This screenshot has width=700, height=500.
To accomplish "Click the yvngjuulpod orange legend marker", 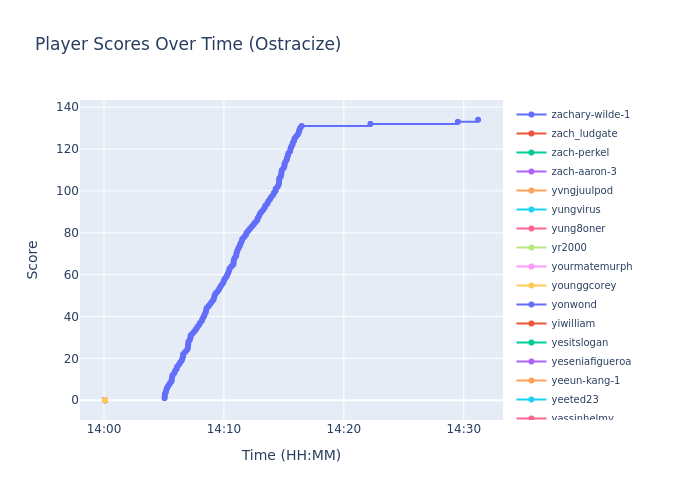I will (531, 191).
